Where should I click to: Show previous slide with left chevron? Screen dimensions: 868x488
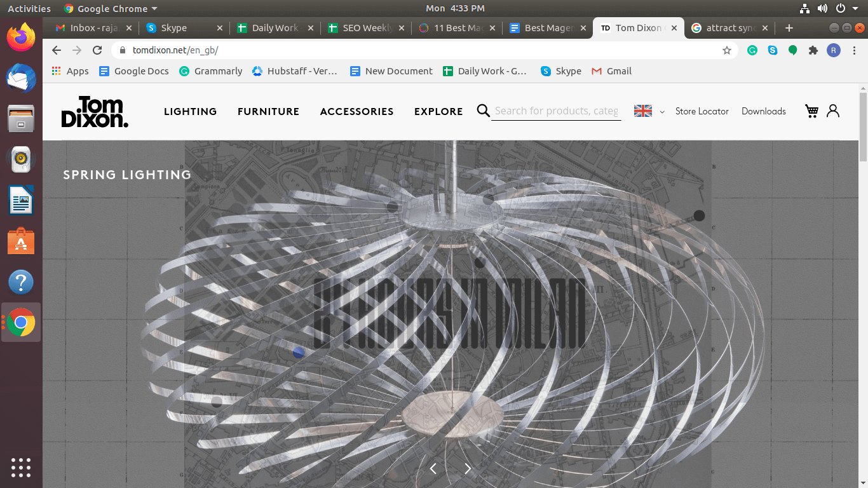(433, 469)
